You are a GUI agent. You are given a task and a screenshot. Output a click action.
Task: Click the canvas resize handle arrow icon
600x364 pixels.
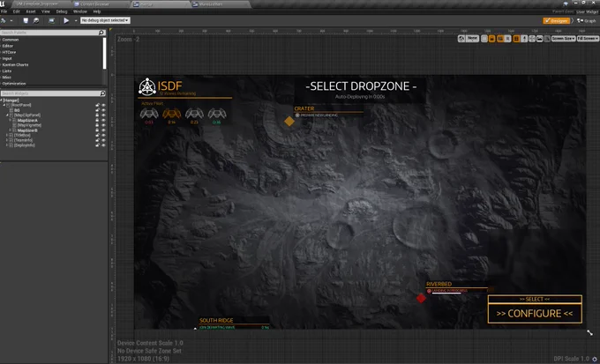[x=589, y=332]
